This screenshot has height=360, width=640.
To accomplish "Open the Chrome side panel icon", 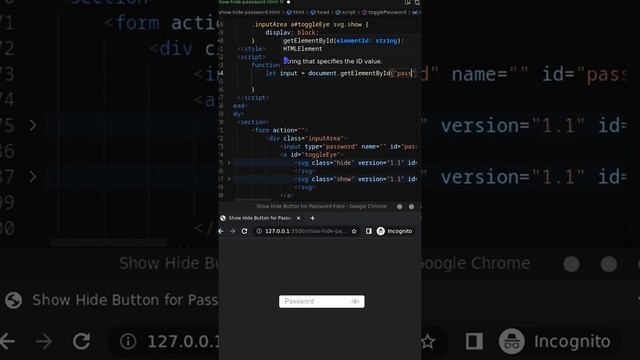I will pos(369,231).
